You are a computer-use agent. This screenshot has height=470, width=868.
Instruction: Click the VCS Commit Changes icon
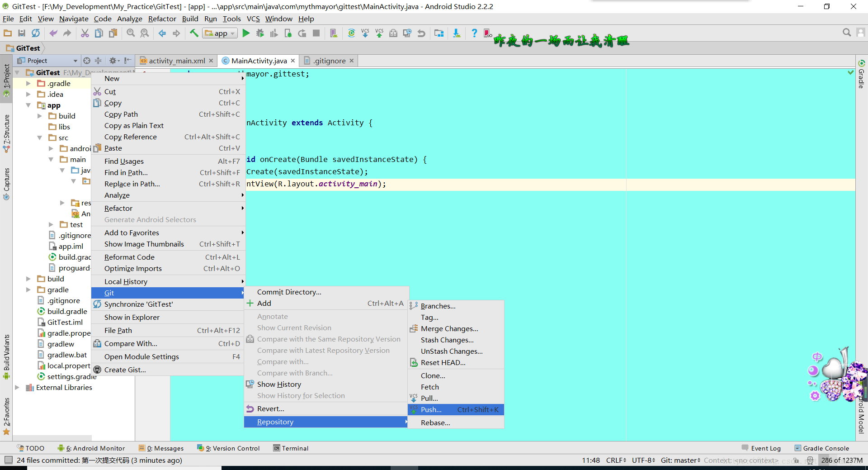tap(379, 33)
